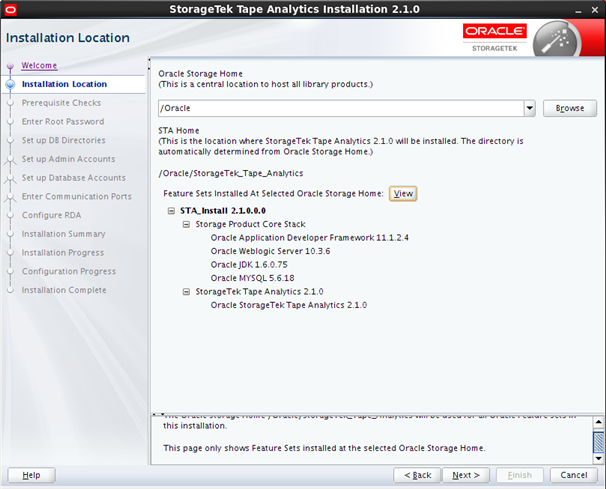606x489 pixels.
Task: Select Set up DB Directories step
Action: click(63, 140)
